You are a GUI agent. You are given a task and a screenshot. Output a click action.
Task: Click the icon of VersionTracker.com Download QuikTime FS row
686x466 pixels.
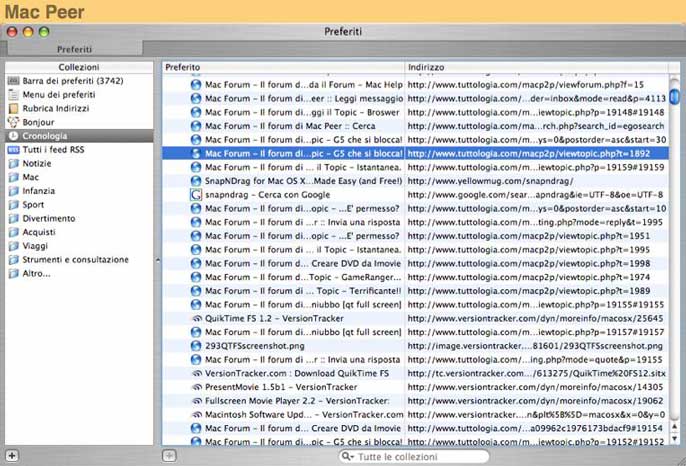pyautogui.click(x=197, y=373)
